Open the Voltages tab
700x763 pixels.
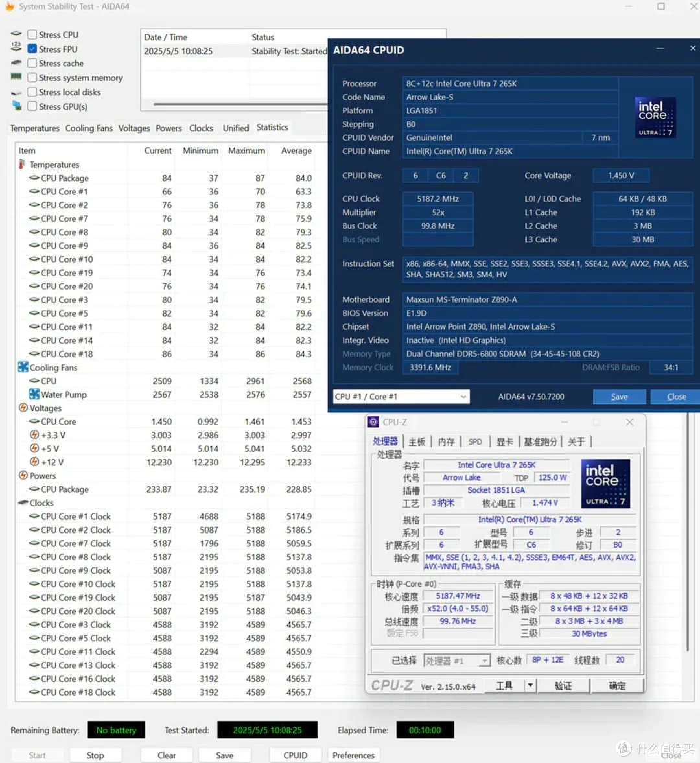134,128
